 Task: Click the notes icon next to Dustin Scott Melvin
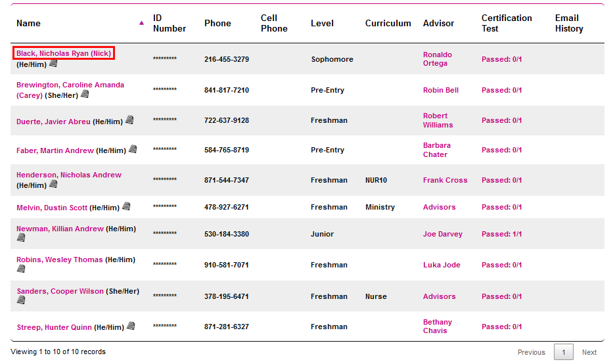coord(126,206)
